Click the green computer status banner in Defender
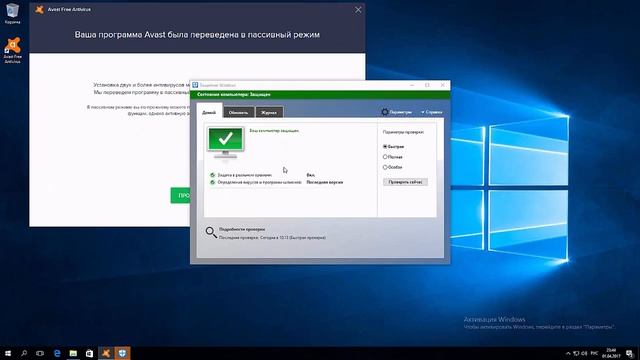This screenshot has width=640, height=360. (x=320, y=95)
